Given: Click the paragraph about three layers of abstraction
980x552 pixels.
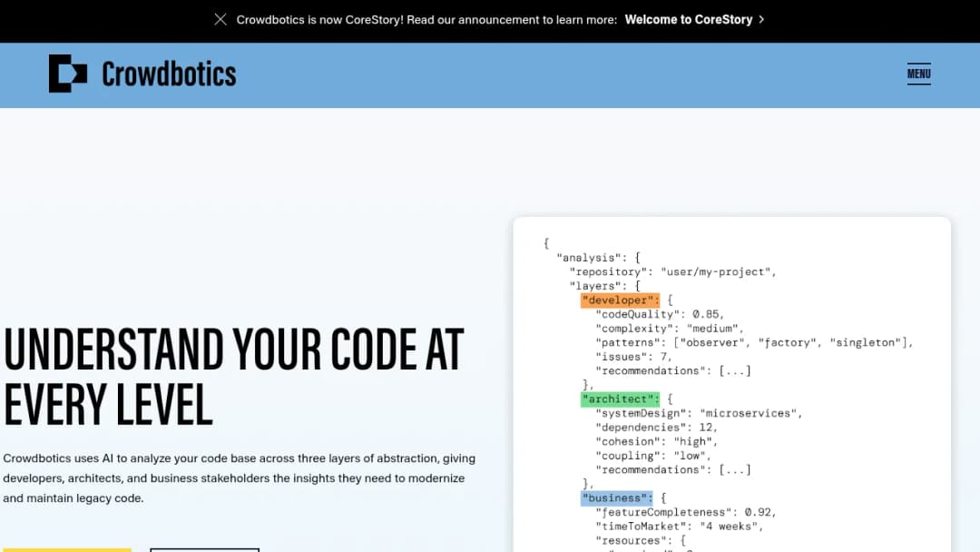Looking at the screenshot, I should click(x=240, y=478).
